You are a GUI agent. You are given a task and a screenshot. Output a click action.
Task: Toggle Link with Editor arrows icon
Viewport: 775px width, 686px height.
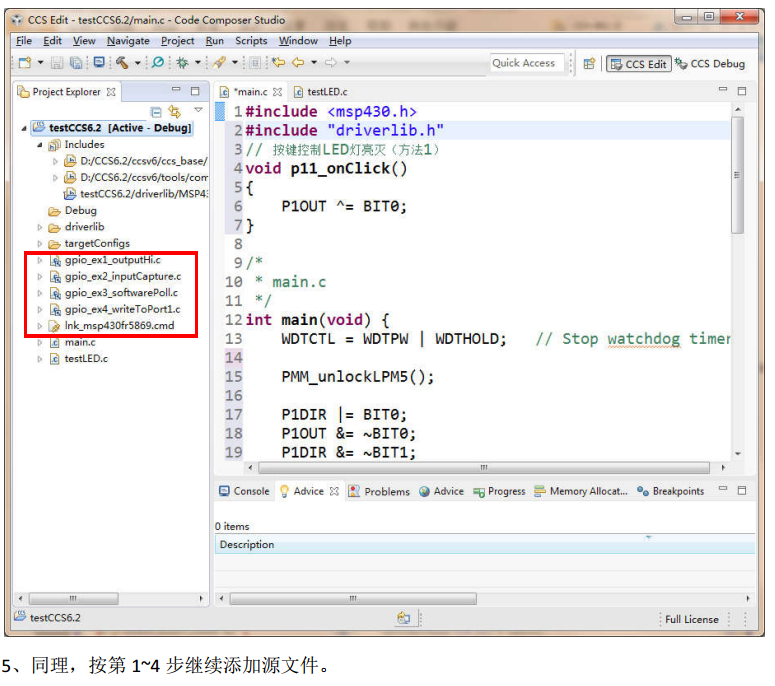tap(174, 111)
